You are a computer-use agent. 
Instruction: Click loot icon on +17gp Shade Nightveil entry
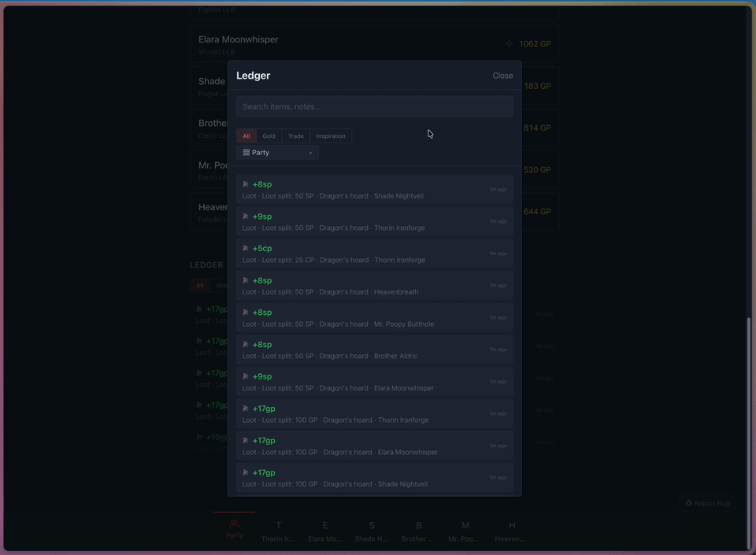pyautogui.click(x=246, y=472)
